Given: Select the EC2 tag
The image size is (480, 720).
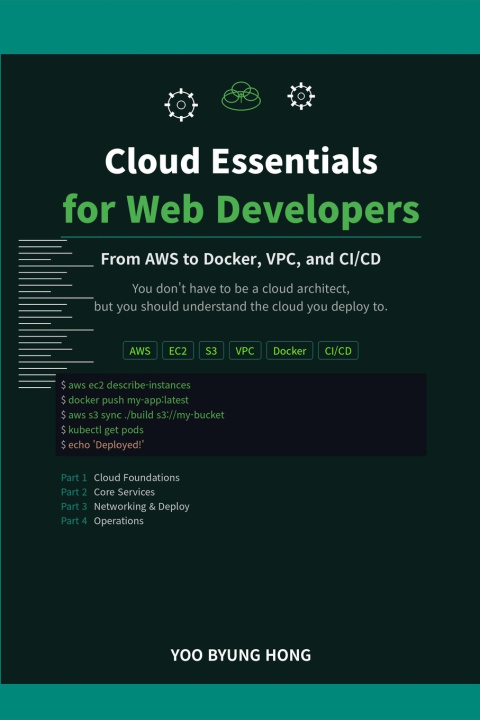Looking at the screenshot, I should [x=178, y=351].
